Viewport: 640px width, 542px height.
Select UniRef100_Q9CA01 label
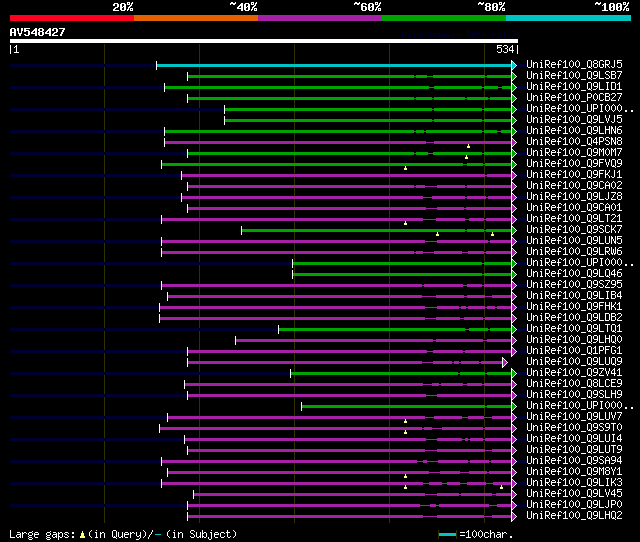click(x=574, y=208)
